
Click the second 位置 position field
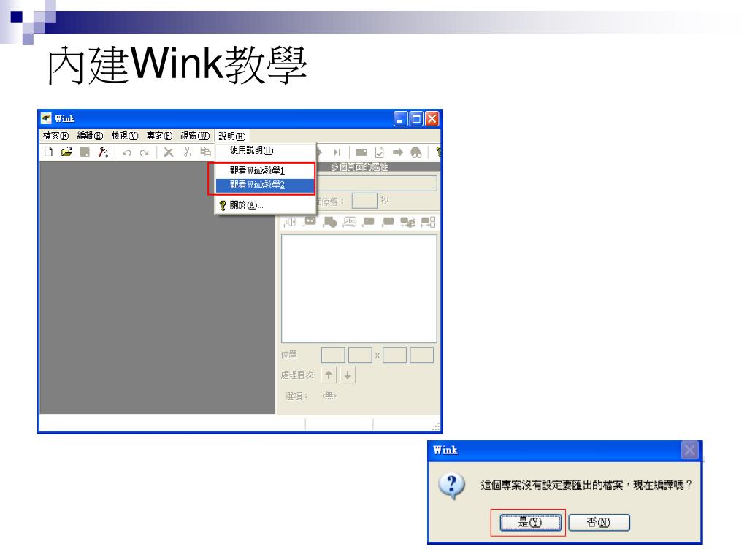pos(360,356)
